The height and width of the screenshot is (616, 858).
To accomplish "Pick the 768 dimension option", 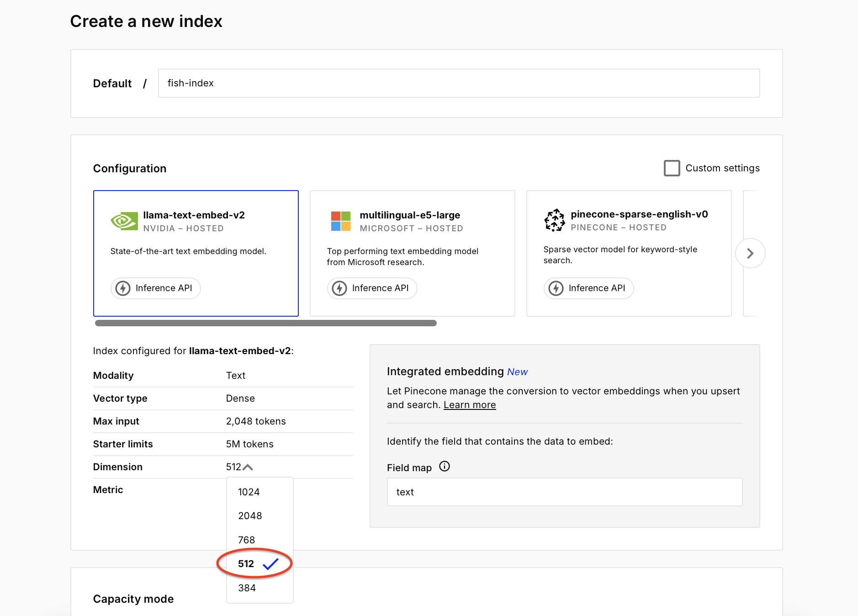I will [x=247, y=540].
